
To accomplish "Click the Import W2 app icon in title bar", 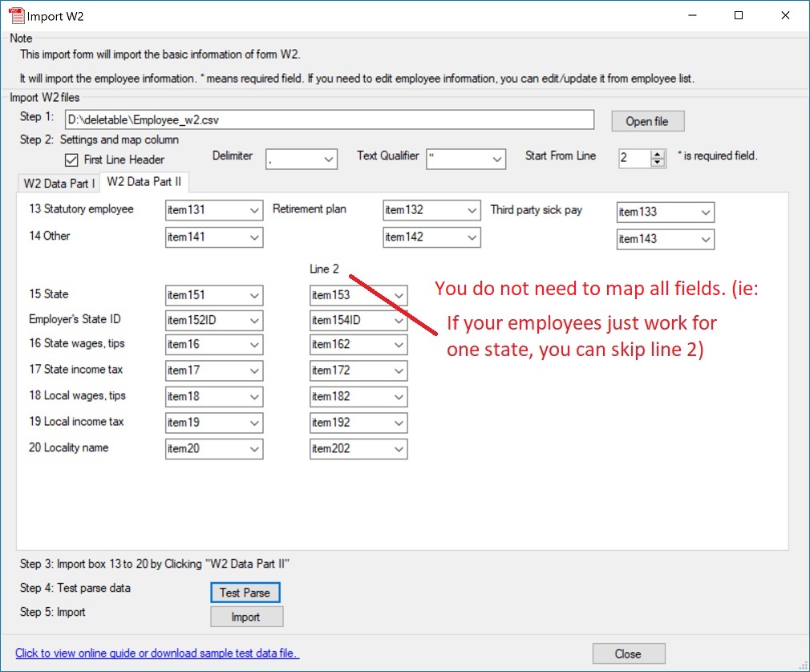I will tap(16, 15).
